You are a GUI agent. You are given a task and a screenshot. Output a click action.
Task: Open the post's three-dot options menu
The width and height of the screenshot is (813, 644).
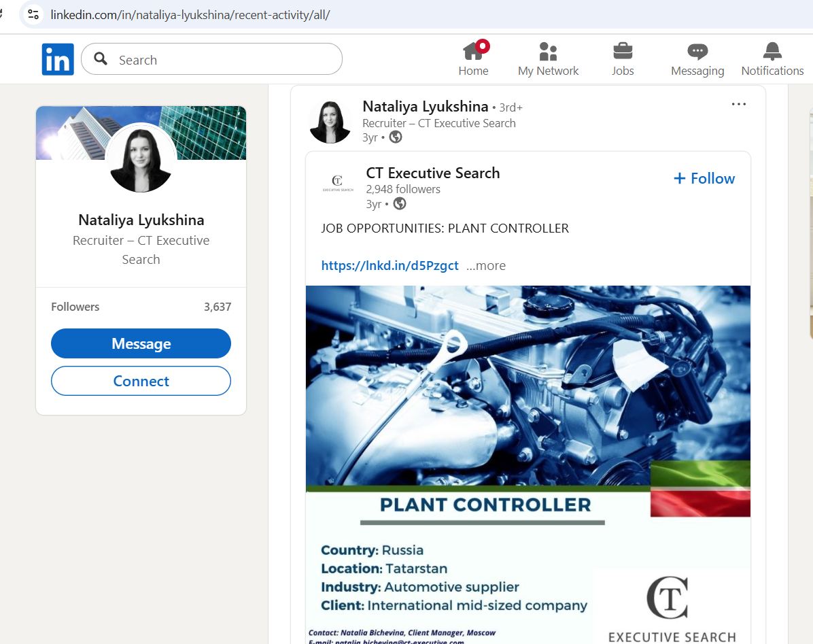coord(738,104)
